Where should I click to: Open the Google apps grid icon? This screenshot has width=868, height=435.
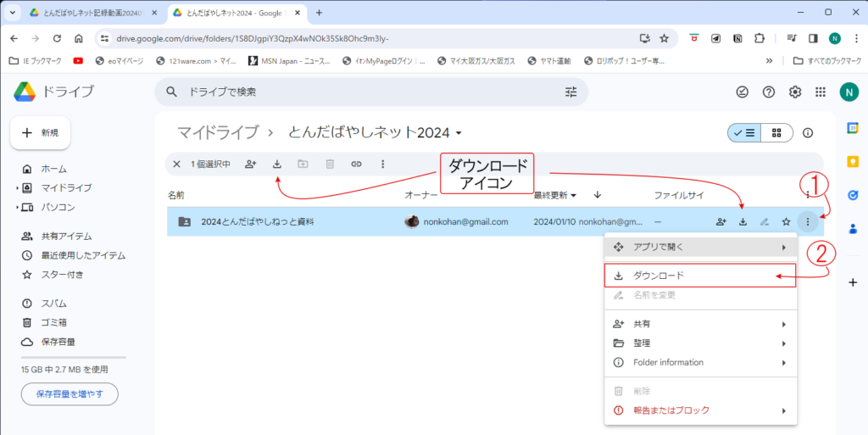[821, 92]
